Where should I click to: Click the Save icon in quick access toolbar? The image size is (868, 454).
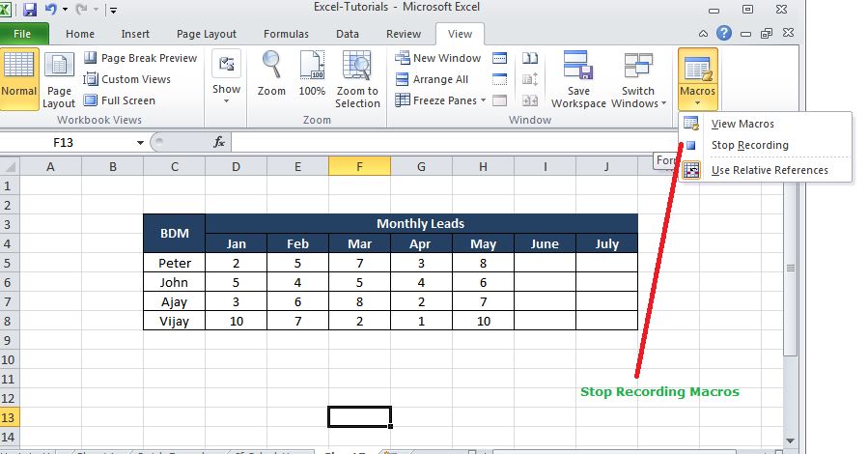pos(29,10)
